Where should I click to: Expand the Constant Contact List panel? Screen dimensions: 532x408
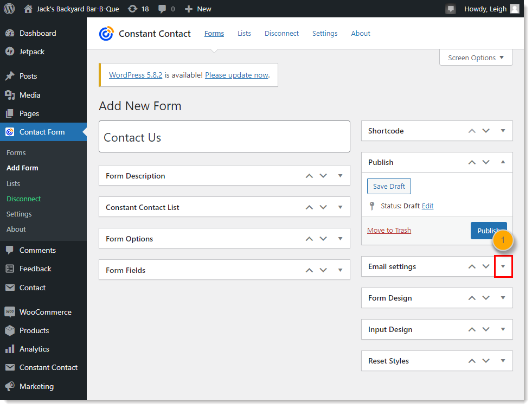click(341, 207)
